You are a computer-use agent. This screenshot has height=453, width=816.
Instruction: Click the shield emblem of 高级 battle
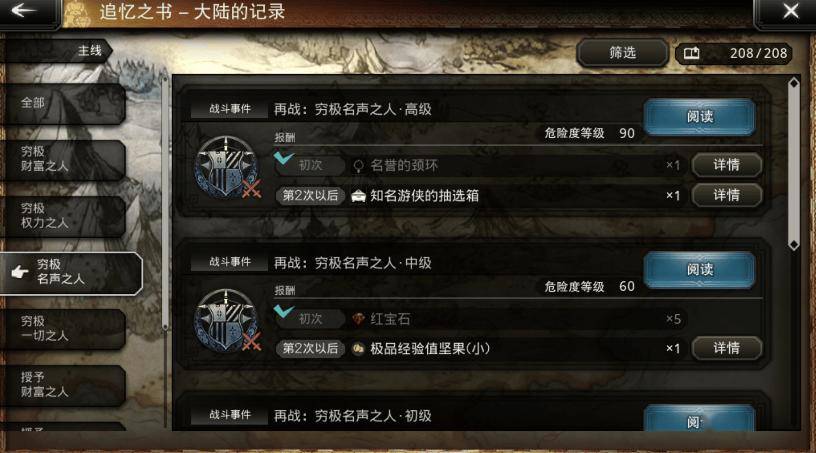(227, 167)
